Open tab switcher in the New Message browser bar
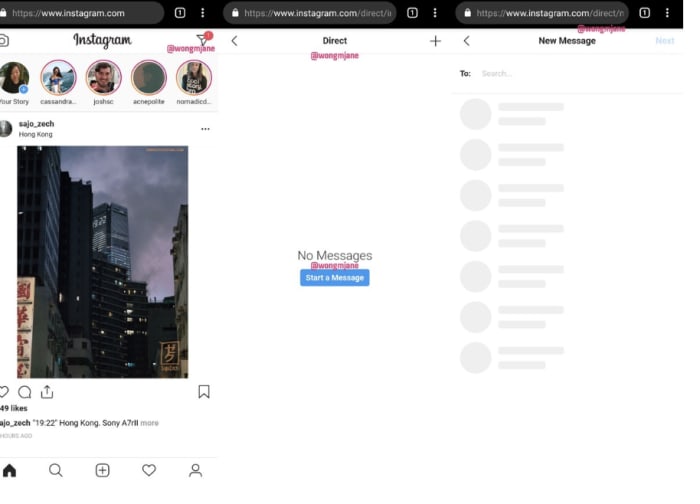 644,13
